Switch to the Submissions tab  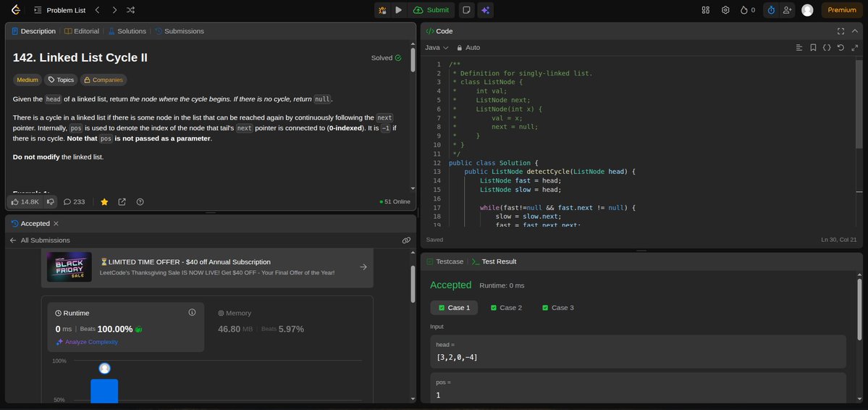pos(180,31)
